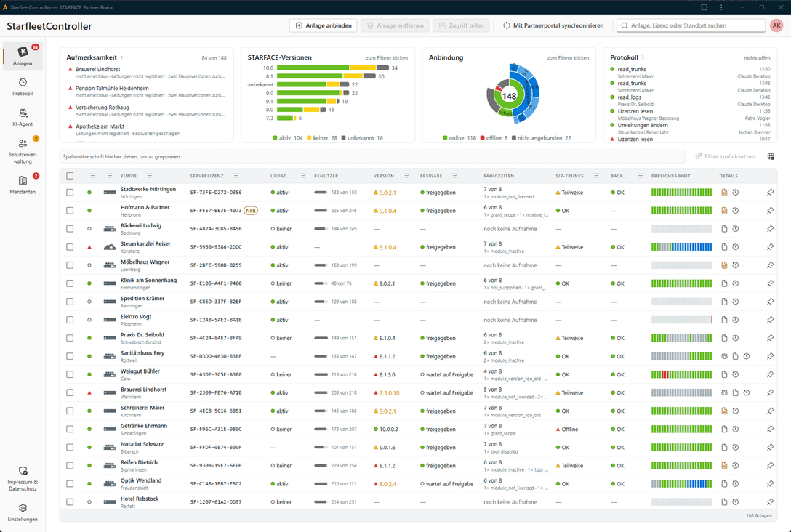This screenshot has height=532, width=791.
Task: Open the Serverlizenz column filter
Action: tap(236, 176)
